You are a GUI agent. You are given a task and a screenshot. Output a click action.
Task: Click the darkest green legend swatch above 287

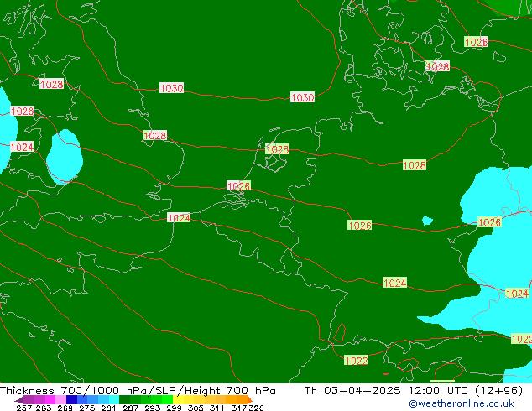click(x=125, y=399)
